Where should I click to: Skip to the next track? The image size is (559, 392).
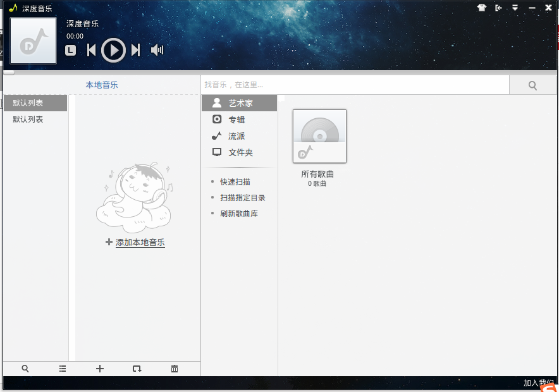click(x=135, y=50)
